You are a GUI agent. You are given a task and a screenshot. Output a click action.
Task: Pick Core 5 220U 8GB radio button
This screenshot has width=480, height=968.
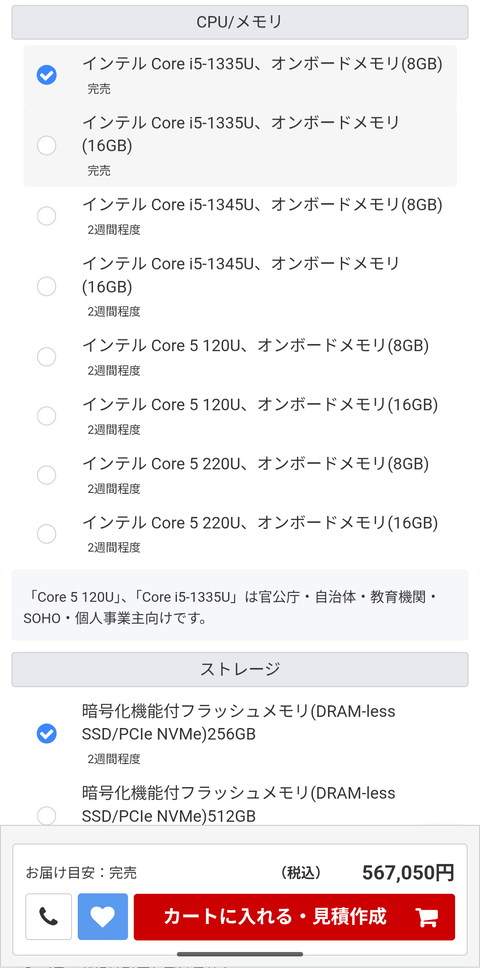[x=46, y=475]
